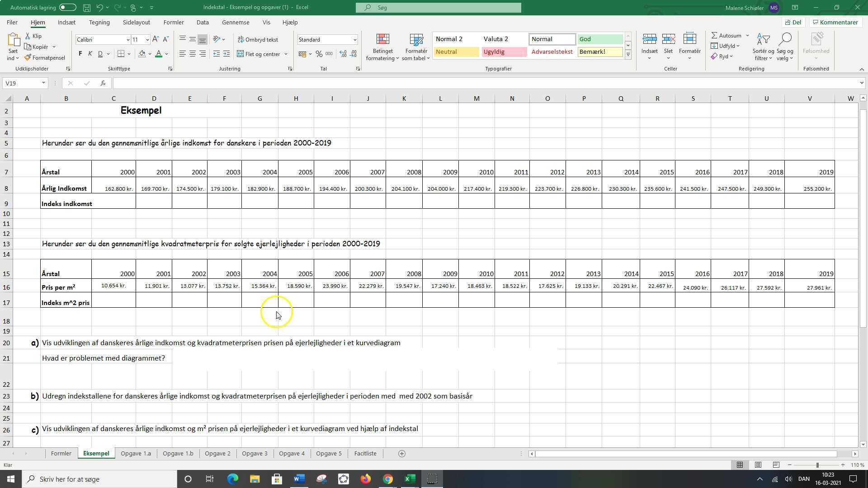The height and width of the screenshot is (488, 868).
Task: Open the Standard number format dropdown
Action: click(x=355, y=40)
